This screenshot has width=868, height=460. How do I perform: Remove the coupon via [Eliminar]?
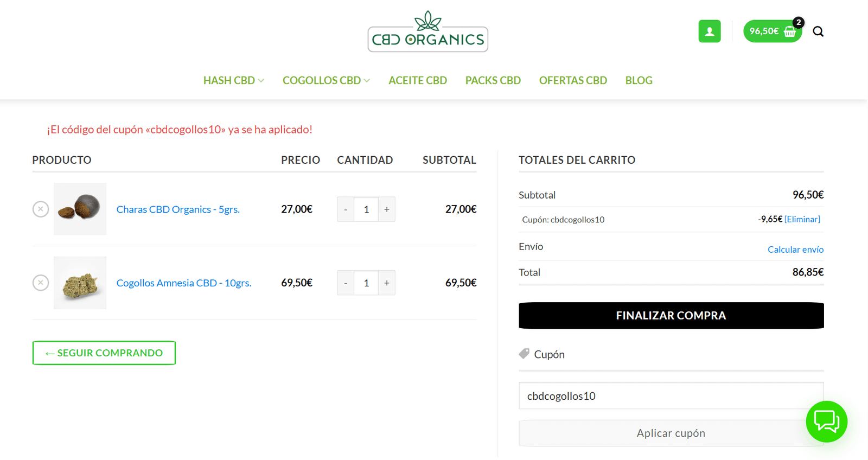[x=802, y=219]
